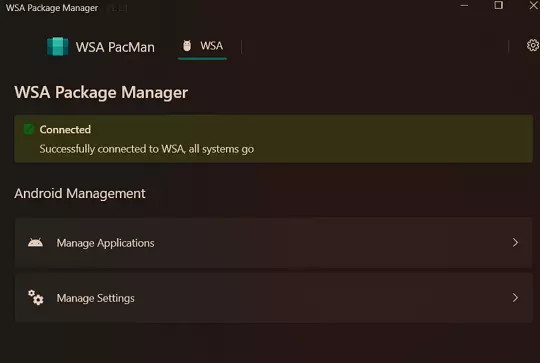Click the Android Management section heading

click(x=80, y=194)
